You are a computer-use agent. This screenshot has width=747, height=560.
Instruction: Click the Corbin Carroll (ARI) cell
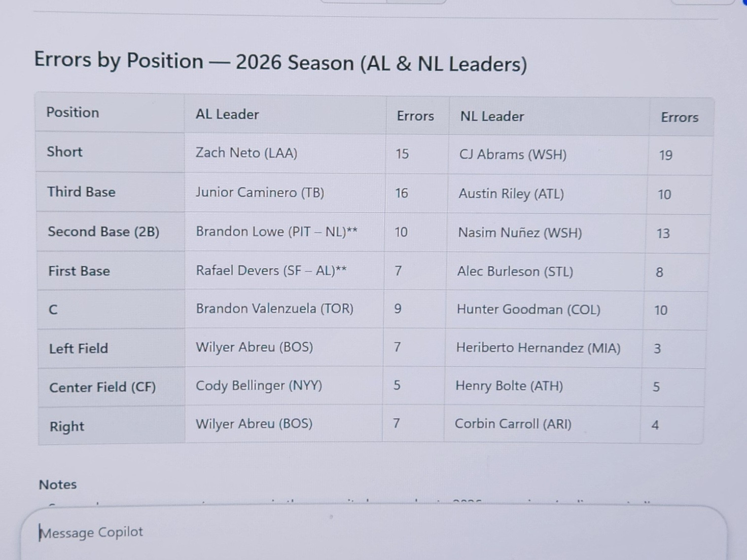[x=542, y=425]
